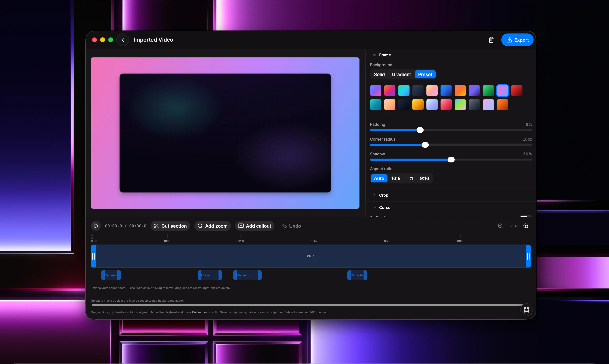Click the 0:25 mark on the ruler
This screenshot has width=609, height=364.
coord(460,241)
